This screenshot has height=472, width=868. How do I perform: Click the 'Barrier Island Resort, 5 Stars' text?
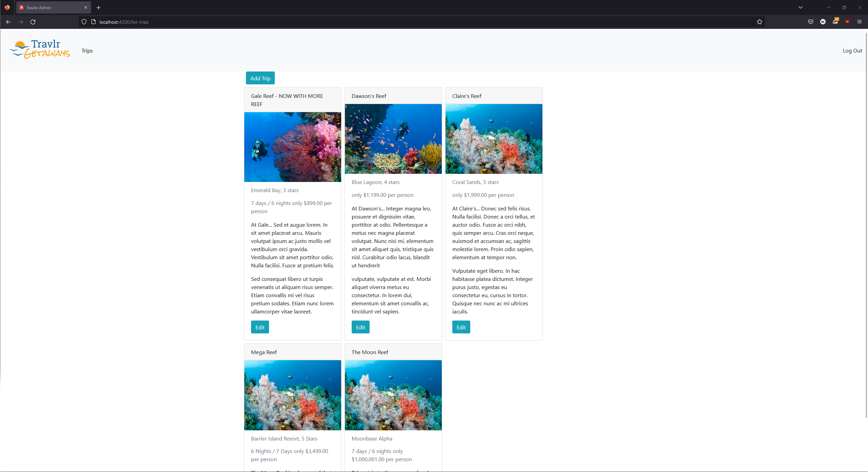coord(284,439)
